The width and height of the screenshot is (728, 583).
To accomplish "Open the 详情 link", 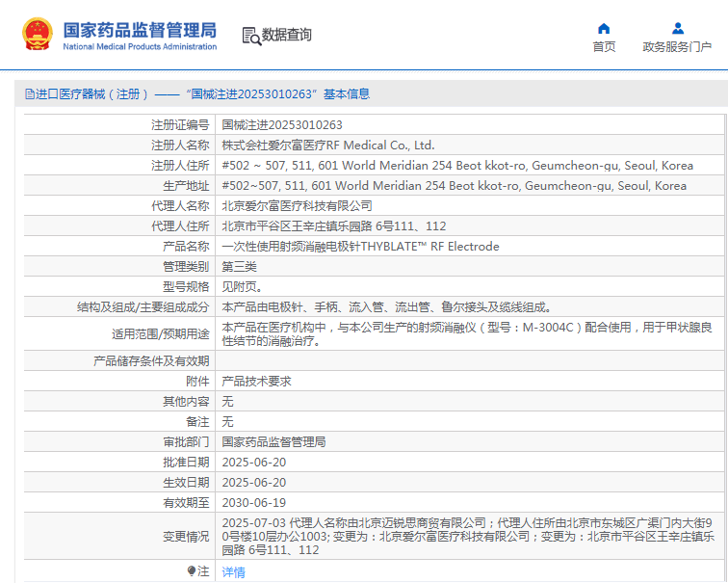I will tap(233, 571).
